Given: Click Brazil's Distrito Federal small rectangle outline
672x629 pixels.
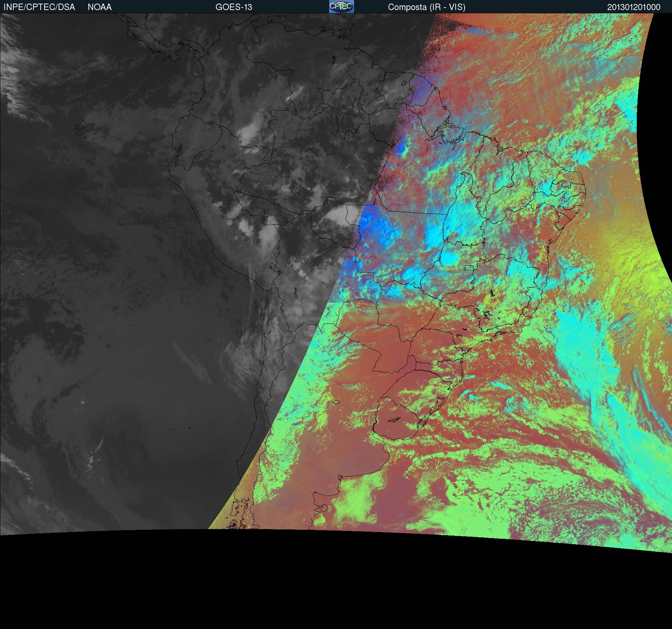Looking at the screenshot, I should [469, 267].
